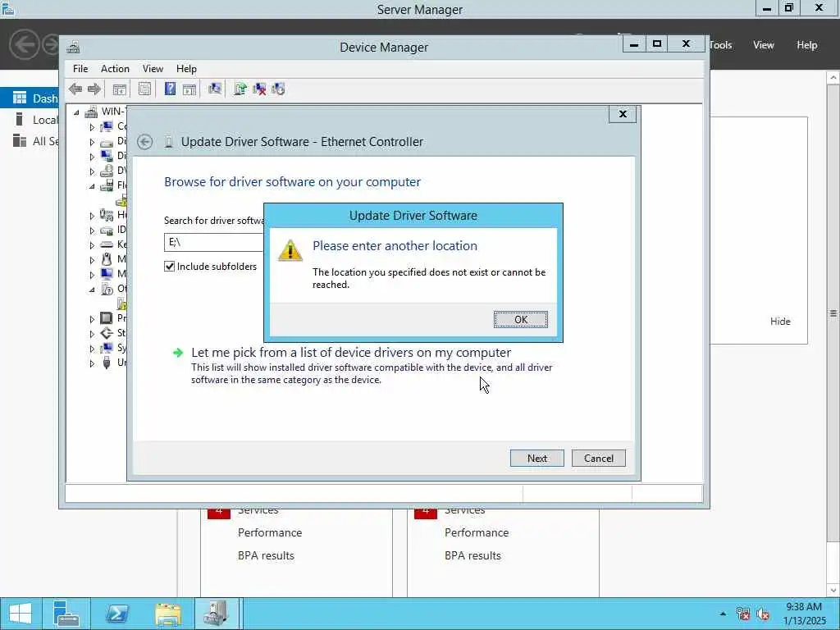
Task: Click OK in the Update Driver Software warning
Action: [520, 319]
